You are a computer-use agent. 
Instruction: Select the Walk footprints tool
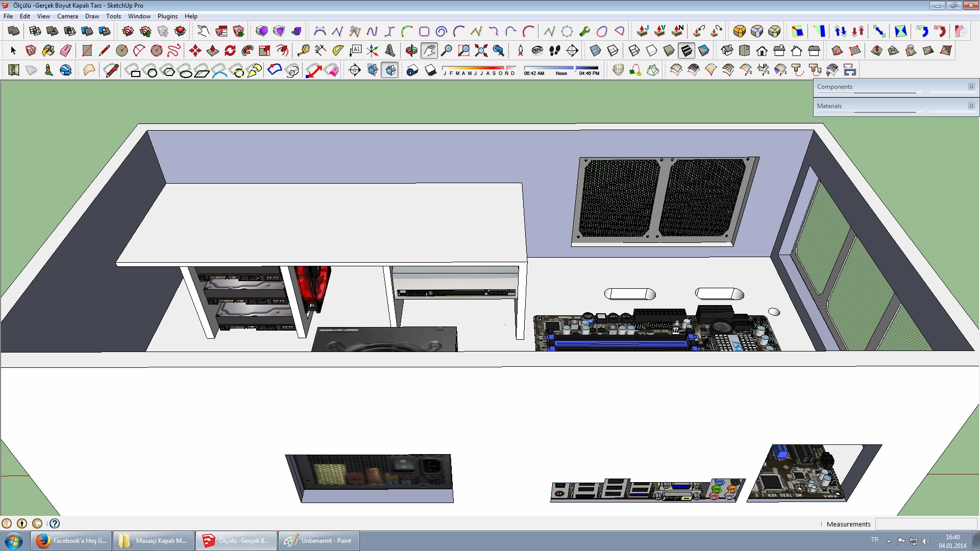(555, 51)
